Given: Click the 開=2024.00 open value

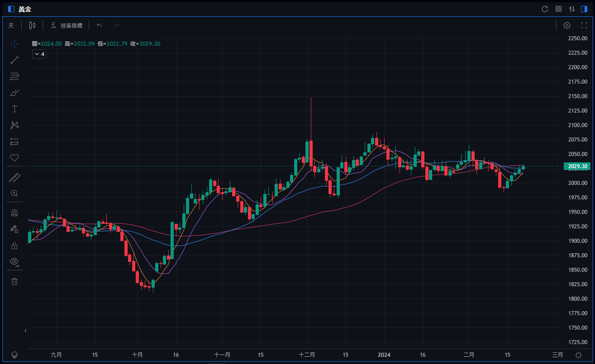Looking at the screenshot, I should click(47, 44).
